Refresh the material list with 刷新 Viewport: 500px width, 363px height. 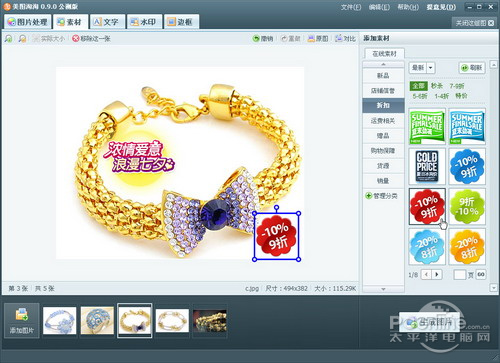(x=472, y=68)
